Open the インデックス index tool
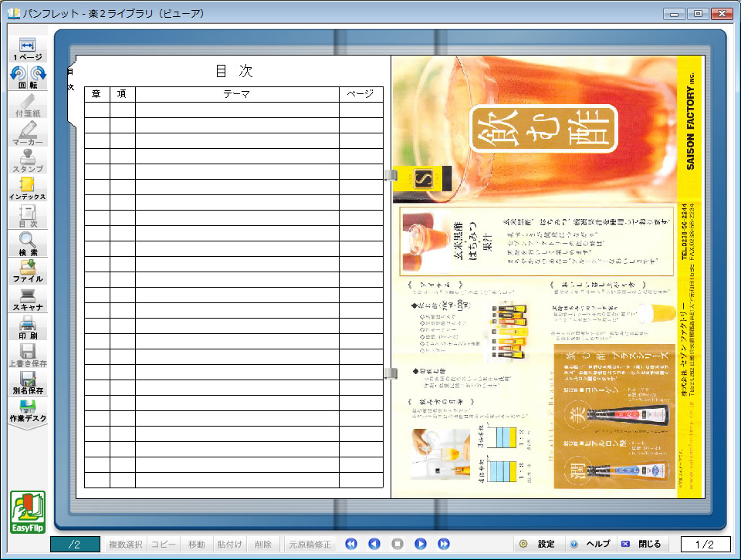 pyautogui.click(x=28, y=188)
